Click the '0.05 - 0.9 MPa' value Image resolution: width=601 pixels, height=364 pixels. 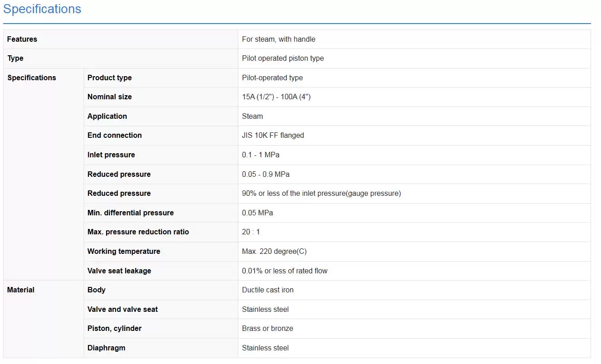(266, 175)
